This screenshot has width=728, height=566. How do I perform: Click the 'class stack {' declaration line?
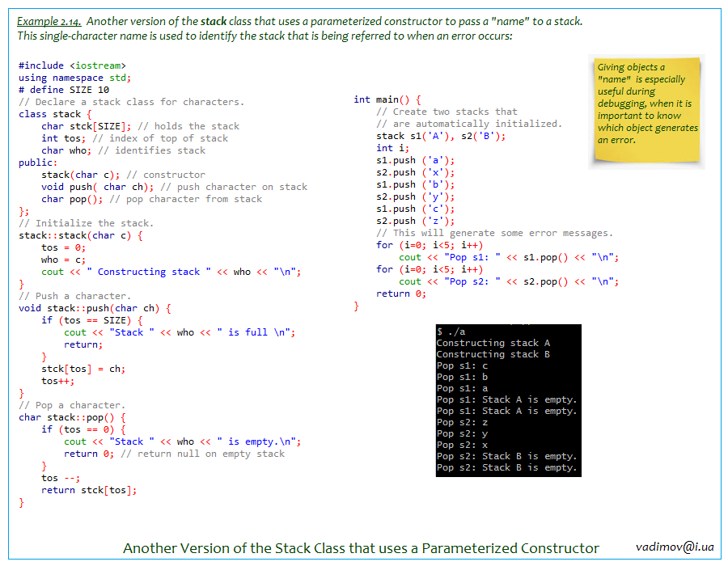(x=55, y=114)
